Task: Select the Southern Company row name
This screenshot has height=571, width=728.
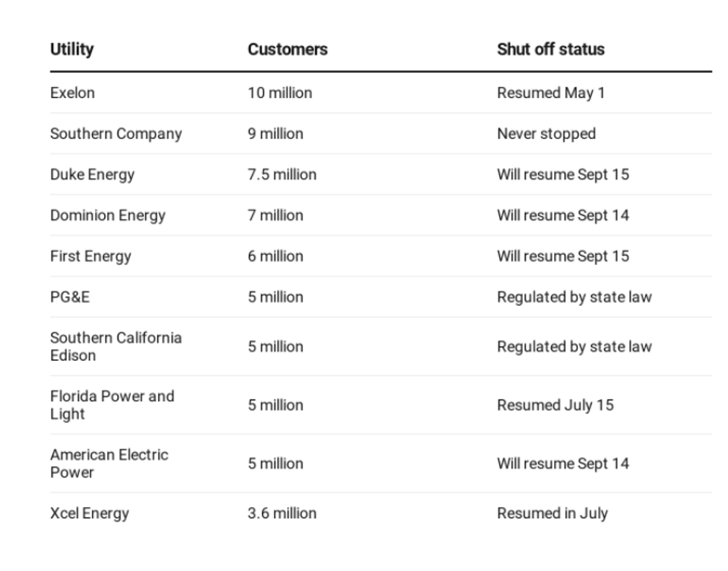Action: click(116, 134)
